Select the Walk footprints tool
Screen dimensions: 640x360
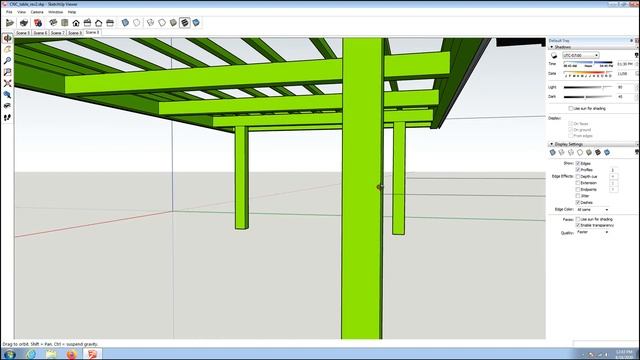coord(7,118)
